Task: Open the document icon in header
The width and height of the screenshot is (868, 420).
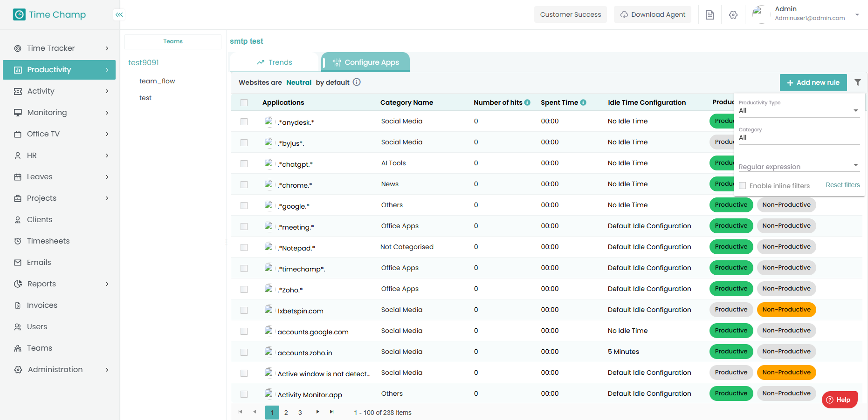Action: tap(710, 15)
